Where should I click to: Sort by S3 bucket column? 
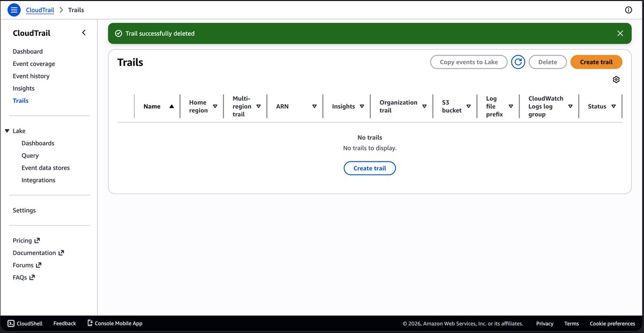[456, 106]
